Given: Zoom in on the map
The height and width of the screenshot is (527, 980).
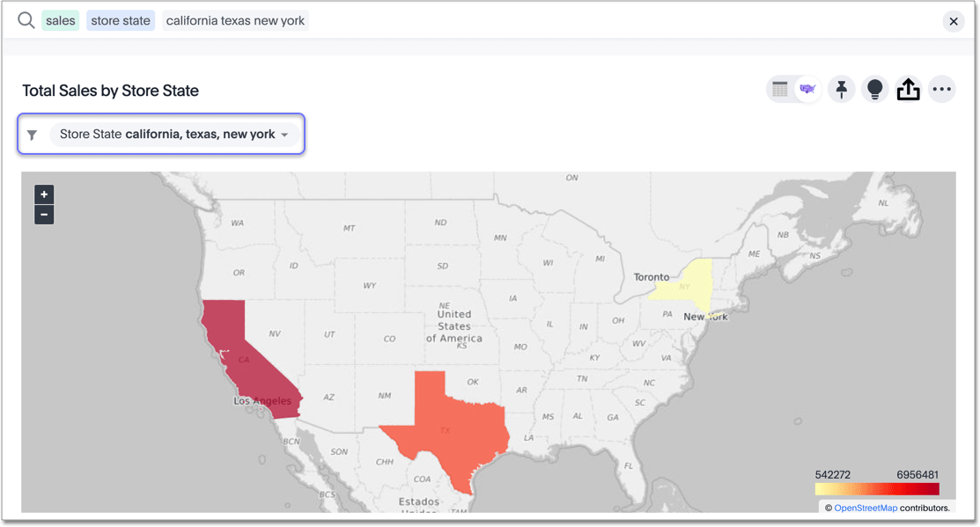Looking at the screenshot, I should coord(44,194).
